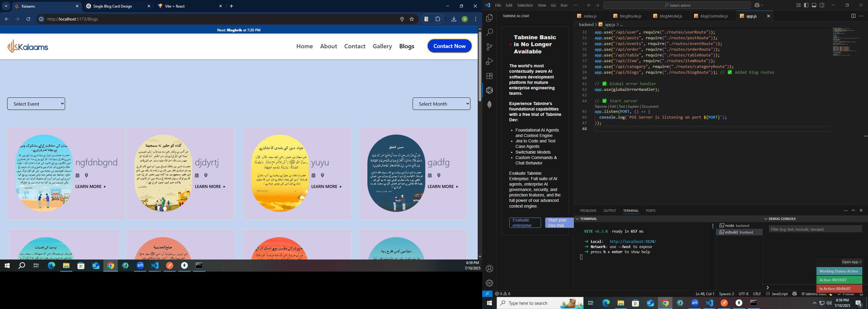This screenshot has height=309, width=868.
Task: Open the Chrome extensions puzzle icon
Action: 438,19
